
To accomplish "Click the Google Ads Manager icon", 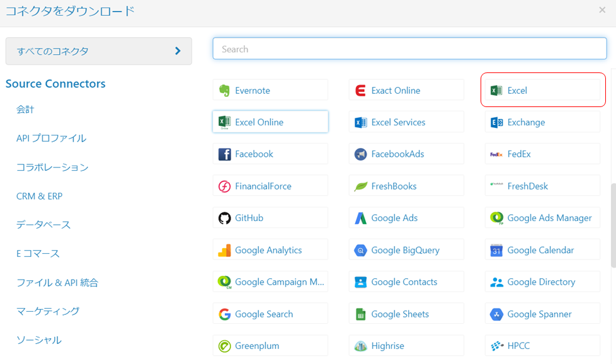I will click(x=496, y=218).
